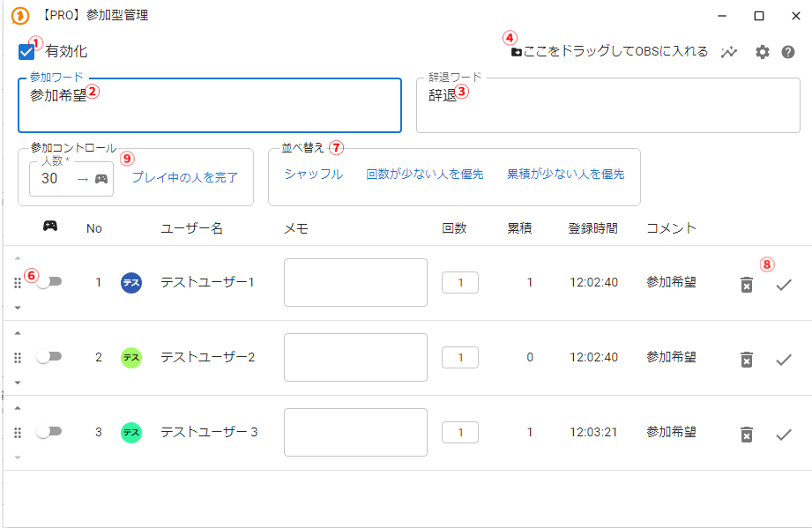The height and width of the screenshot is (528, 812).
Task: Delete テストユーザー1 with trash icon
Action: (747, 285)
